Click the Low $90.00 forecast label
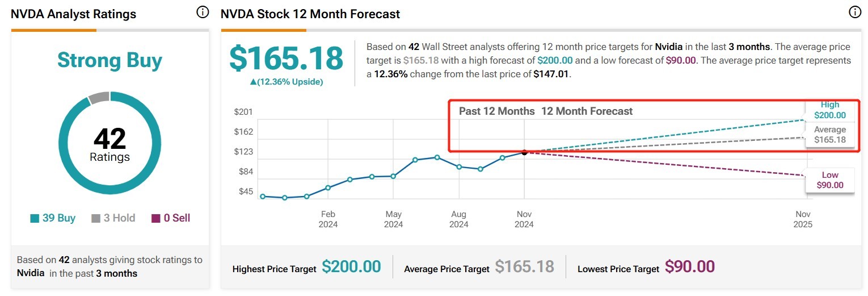This screenshot has width=868, height=296. click(x=829, y=180)
